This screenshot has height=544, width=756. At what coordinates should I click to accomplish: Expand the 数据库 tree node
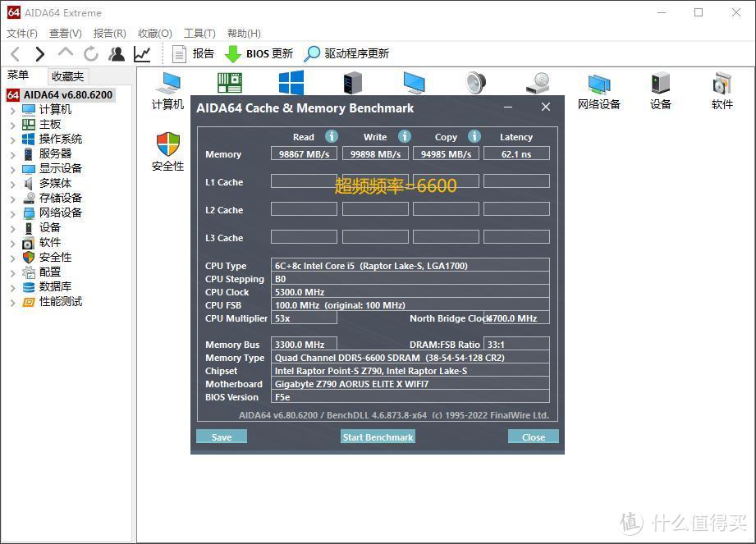coord(12,288)
